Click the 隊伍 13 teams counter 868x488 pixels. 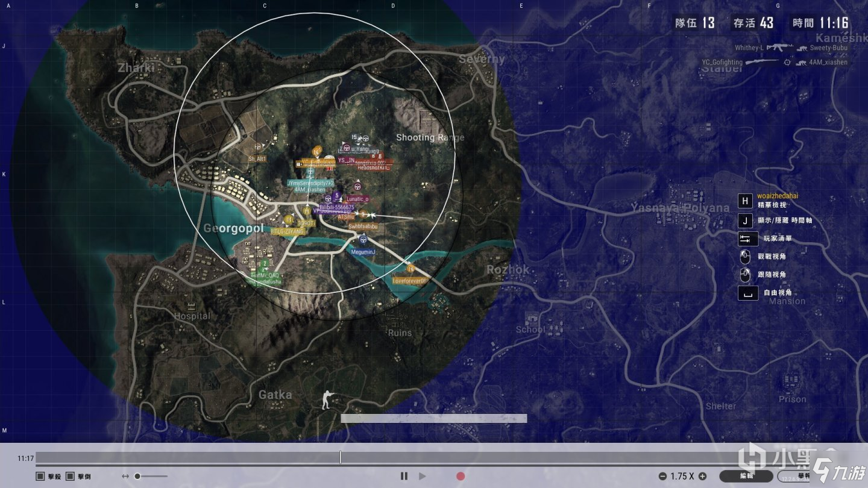[695, 23]
